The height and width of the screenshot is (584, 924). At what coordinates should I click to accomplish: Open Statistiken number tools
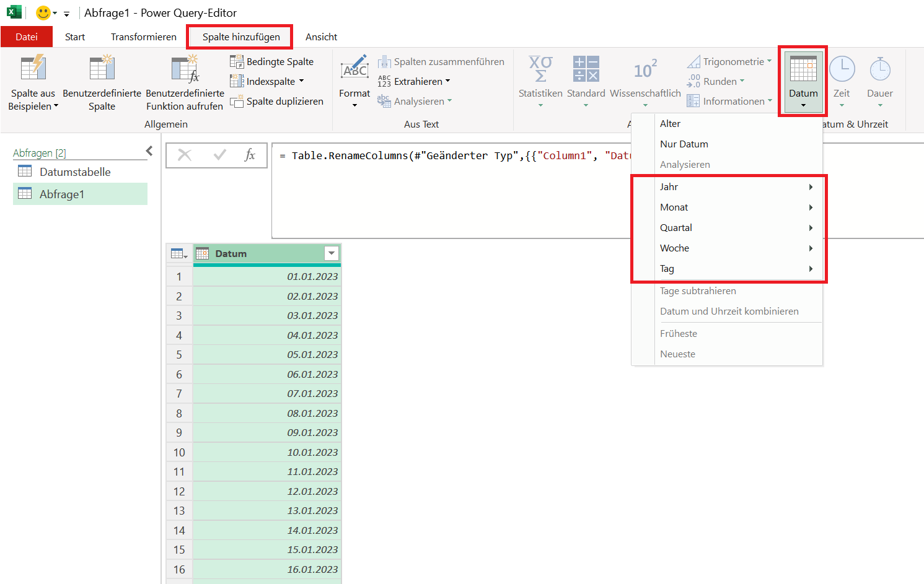(540, 82)
